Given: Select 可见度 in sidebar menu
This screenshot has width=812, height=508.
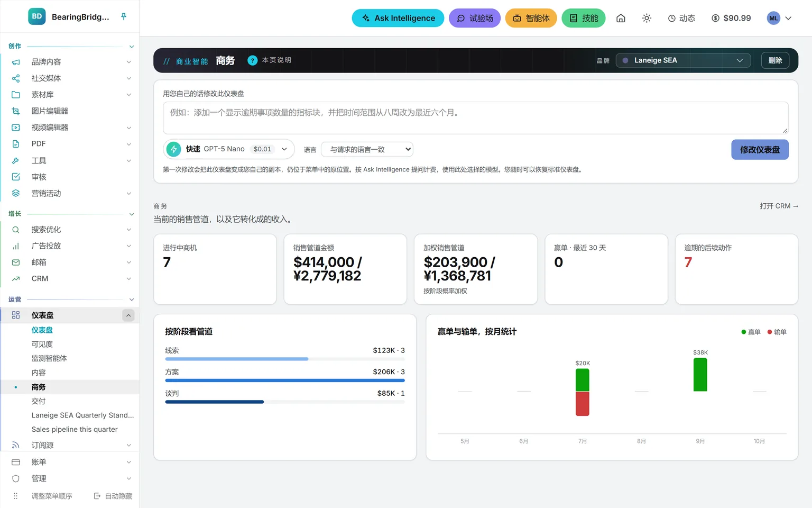Looking at the screenshot, I should (42, 344).
